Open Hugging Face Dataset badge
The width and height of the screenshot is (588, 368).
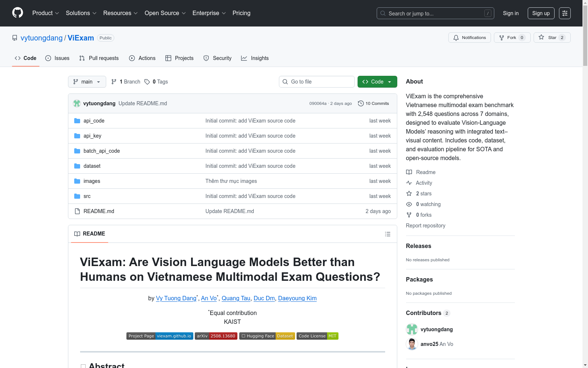point(267,336)
